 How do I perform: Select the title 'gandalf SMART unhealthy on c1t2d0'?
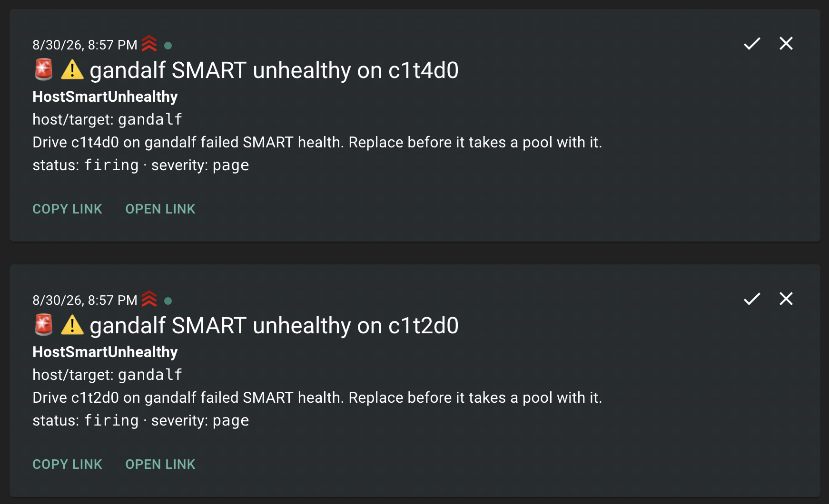[x=274, y=326]
